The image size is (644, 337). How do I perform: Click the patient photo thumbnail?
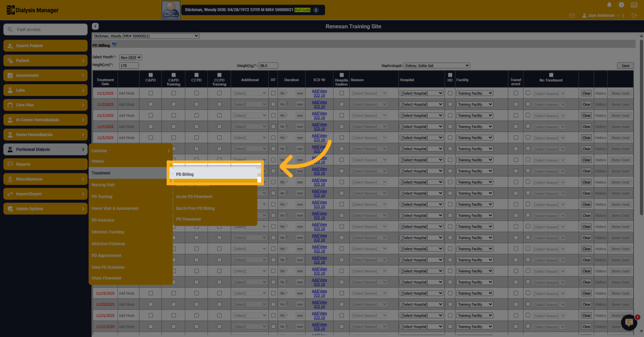pyautogui.click(x=171, y=10)
